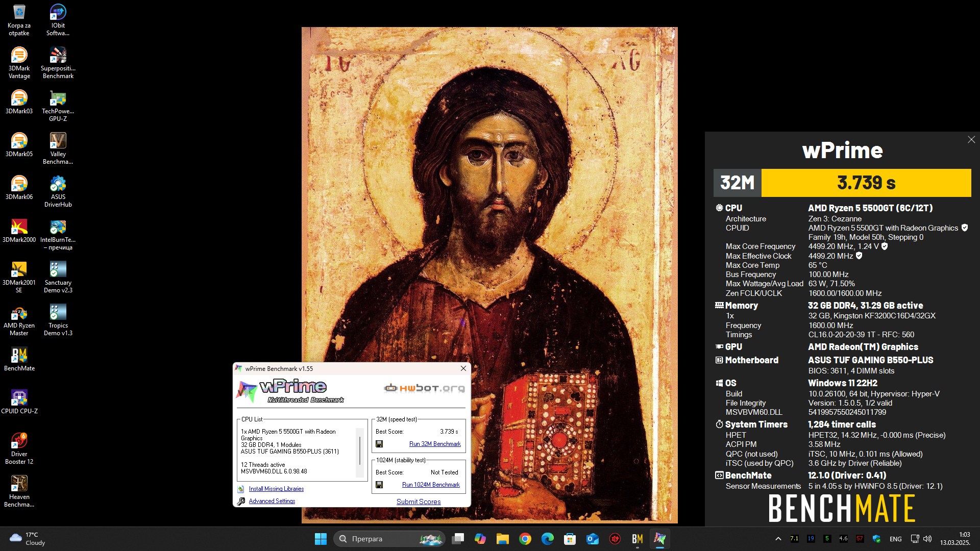Image resolution: width=980 pixels, height=551 pixels.
Task: Select the 3DMark2001 SE desktop icon
Action: pos(19,278)
